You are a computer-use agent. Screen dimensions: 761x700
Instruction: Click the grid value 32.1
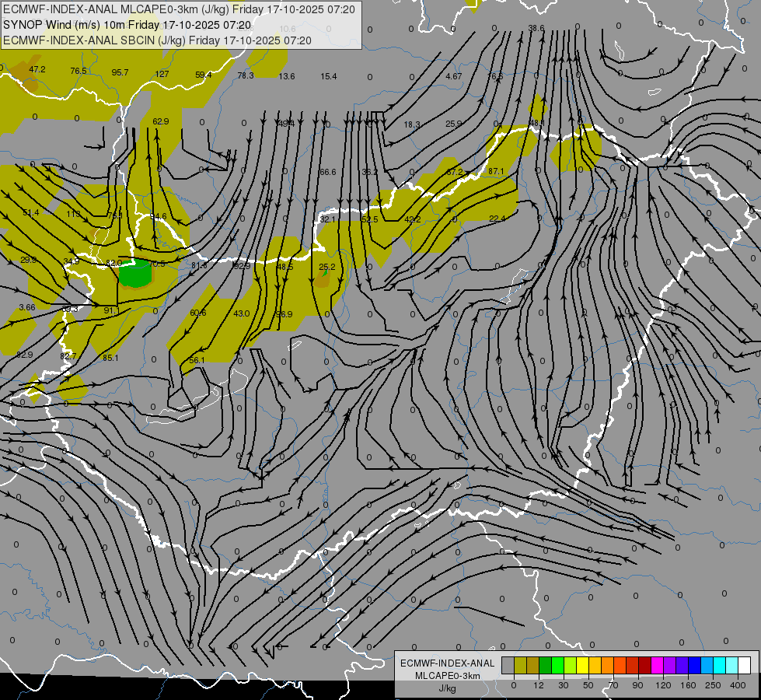pyautogui.click(x=327, y=219)
